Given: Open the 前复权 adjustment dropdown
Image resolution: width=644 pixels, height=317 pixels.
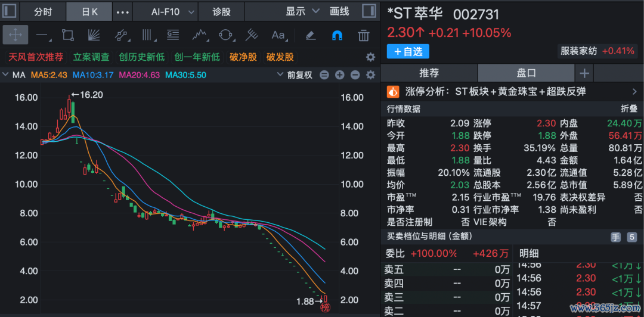Looking at the screenshot, I should point(295,75).
